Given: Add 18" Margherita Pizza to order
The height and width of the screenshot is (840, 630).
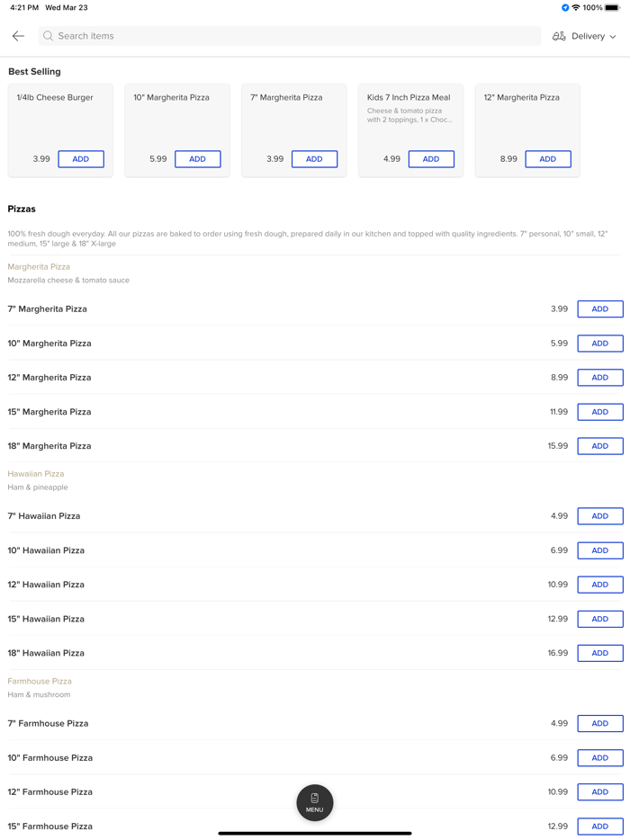Looking at the screenshot, I should coord(600,446).
